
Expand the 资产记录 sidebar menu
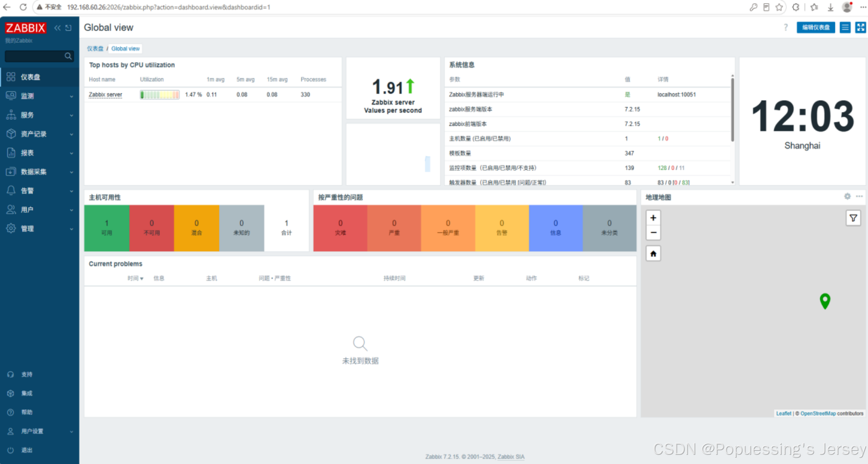(x=39, y=134)
